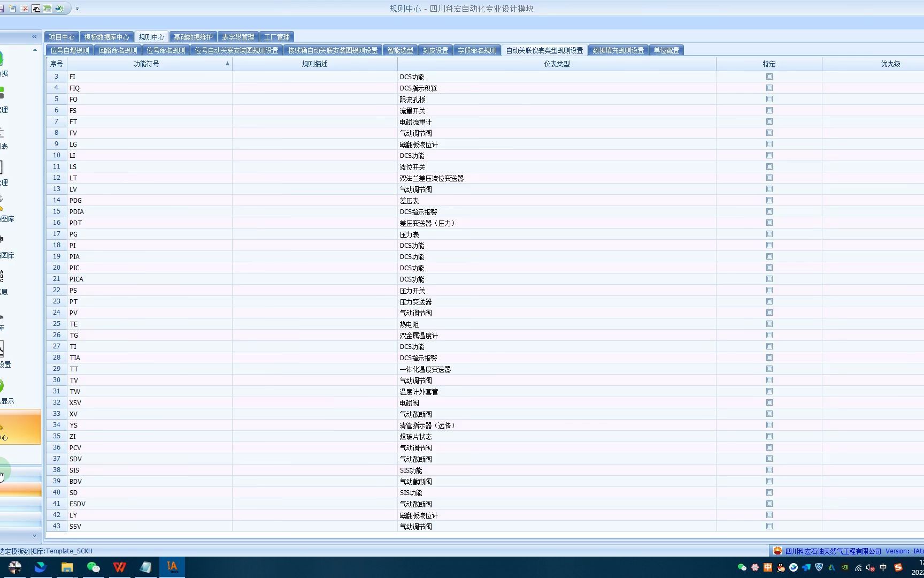Check the 特定 box for XSV row
Screen dimensions: 924x578
pos(769,402)
